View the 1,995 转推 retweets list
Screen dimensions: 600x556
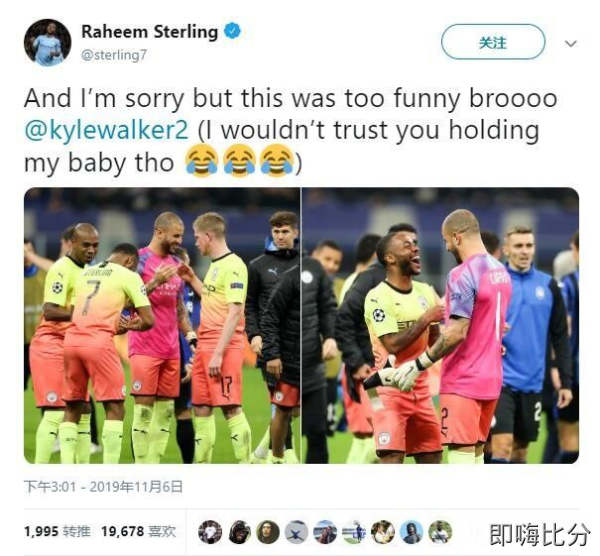pos(57,531)
